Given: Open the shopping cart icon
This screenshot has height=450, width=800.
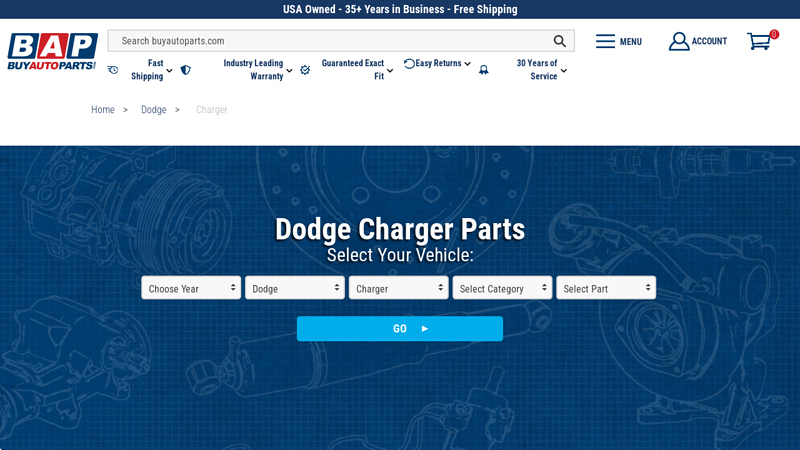Looking at the screenshot, I should (x=759, y=42).
